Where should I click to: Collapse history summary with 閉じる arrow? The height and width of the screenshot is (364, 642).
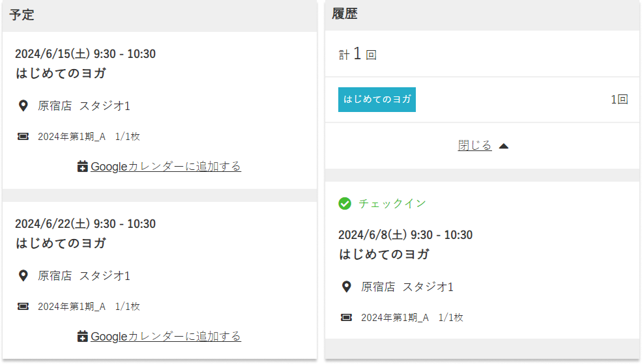point(503,146)
